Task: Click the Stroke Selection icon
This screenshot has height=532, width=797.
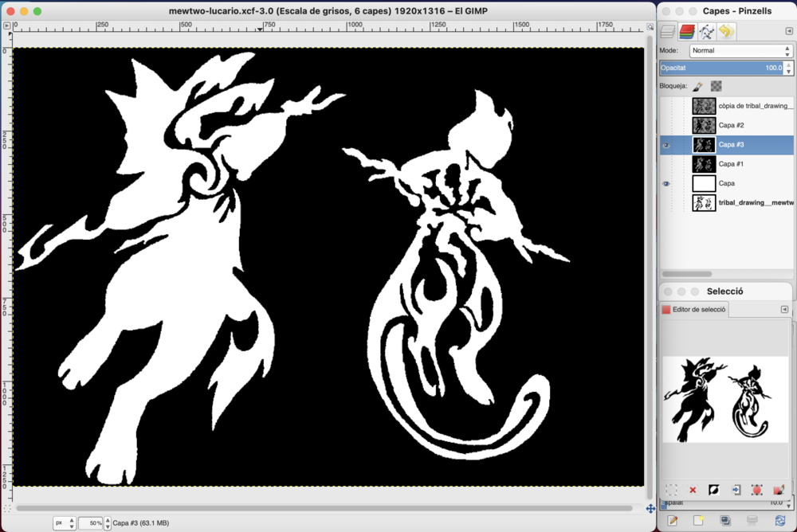Action: click(778, 490)
